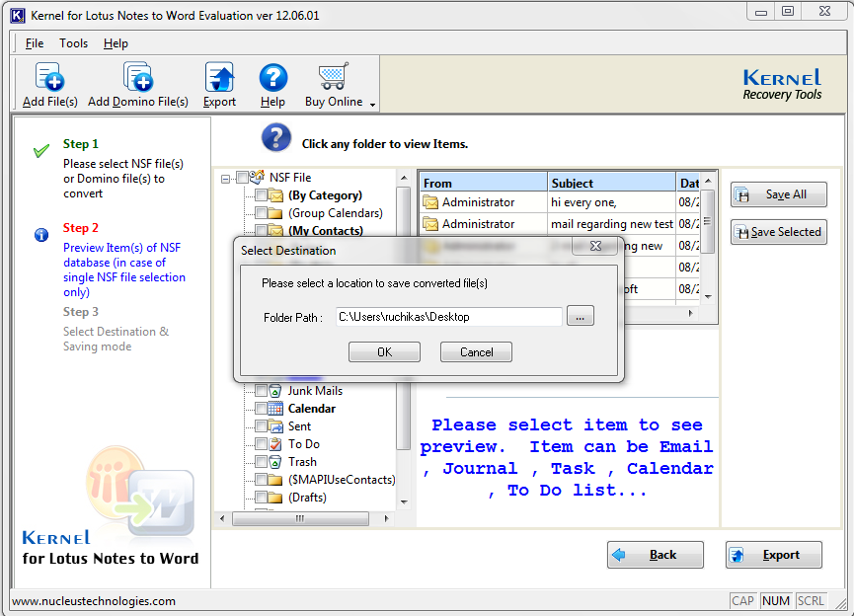Check the (Group Calendars) folder checkbox
This screenshot has height=616, width=854.
pos(261,213)
